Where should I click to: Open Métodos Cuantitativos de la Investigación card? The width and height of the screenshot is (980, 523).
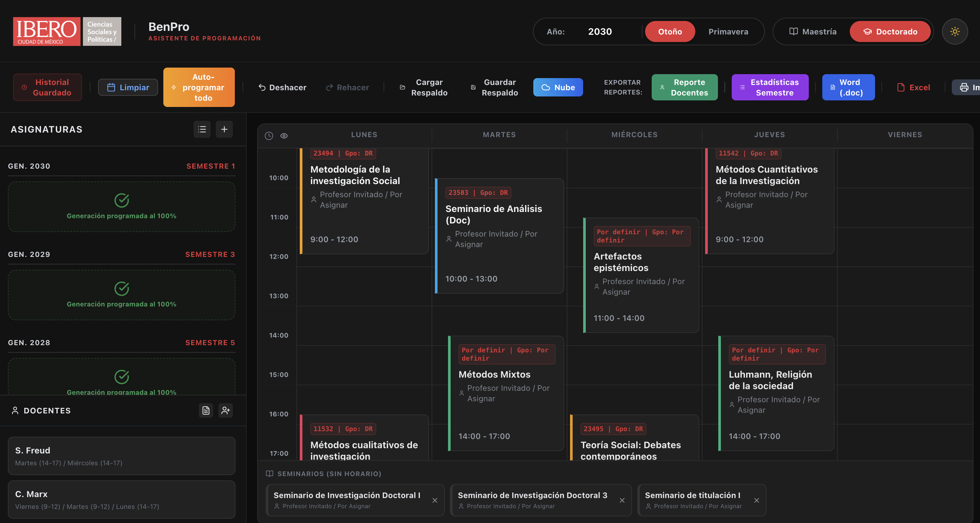pos(770,201)
